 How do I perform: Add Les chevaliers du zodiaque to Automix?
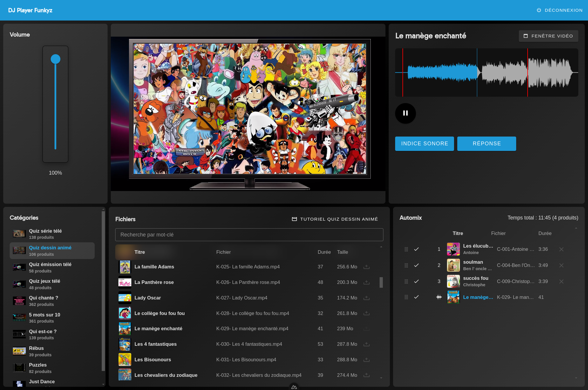(366, 375)
